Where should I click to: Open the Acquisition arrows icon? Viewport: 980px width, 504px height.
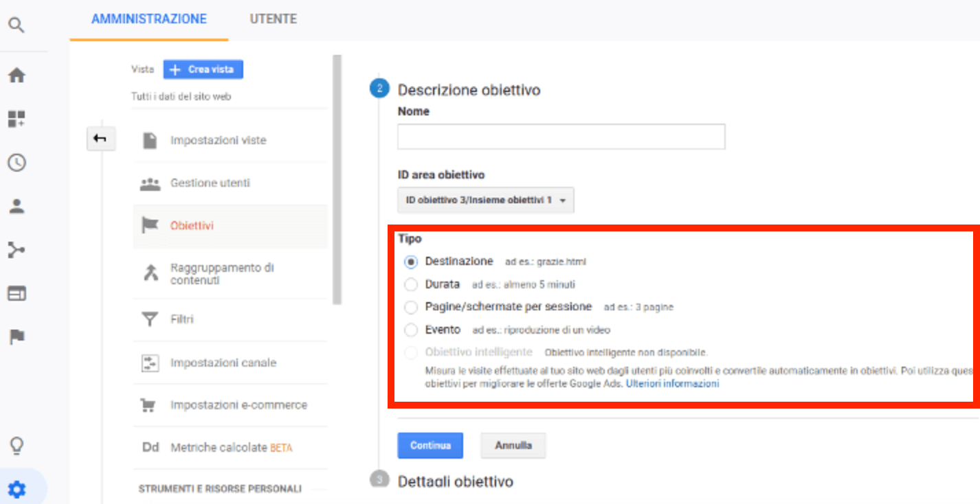(x=16, y=250)
